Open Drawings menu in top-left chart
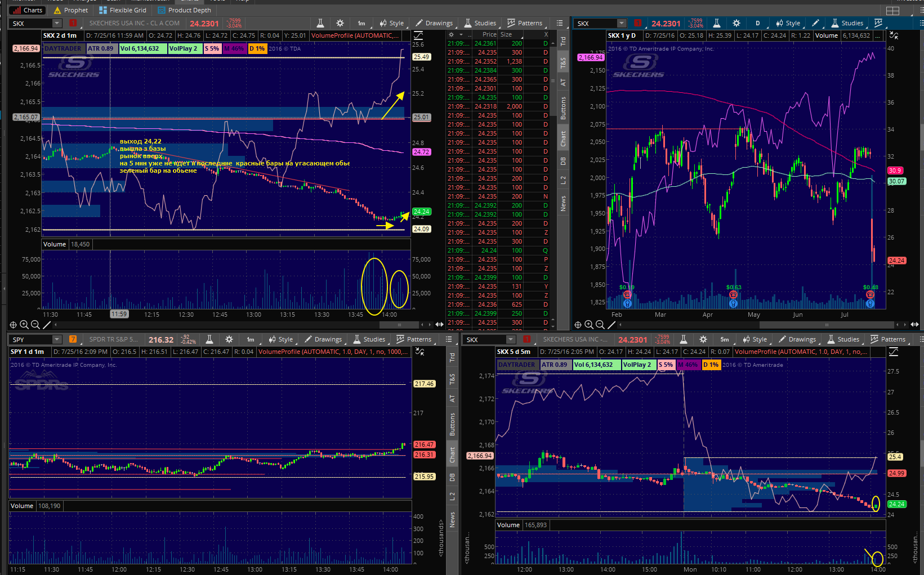The image size is (924, 575). coord(434,23)
